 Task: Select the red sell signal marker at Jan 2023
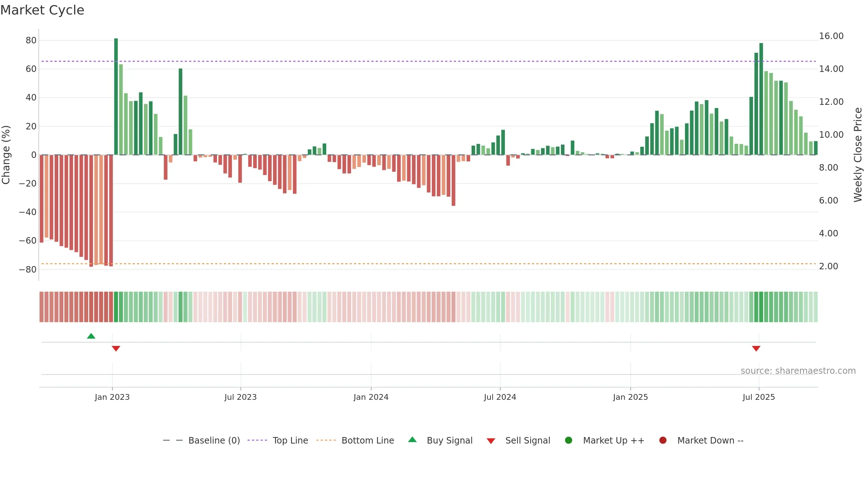(116, 348)
